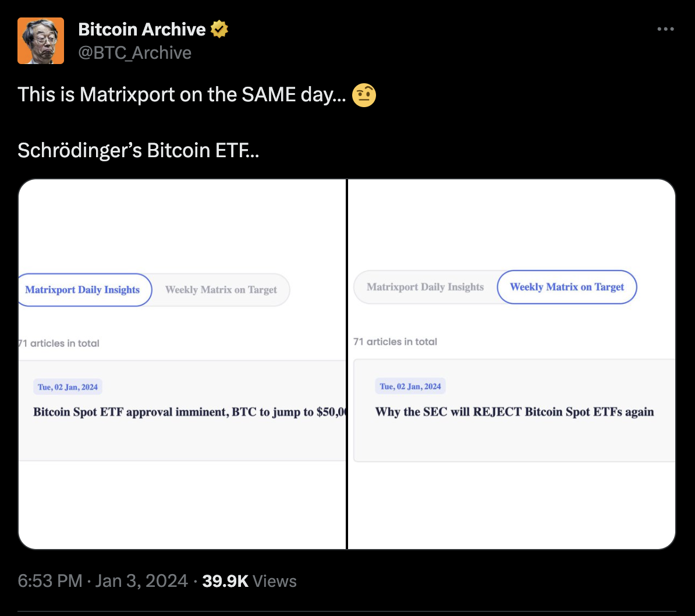Click the gold verified badge

(219, 29)
